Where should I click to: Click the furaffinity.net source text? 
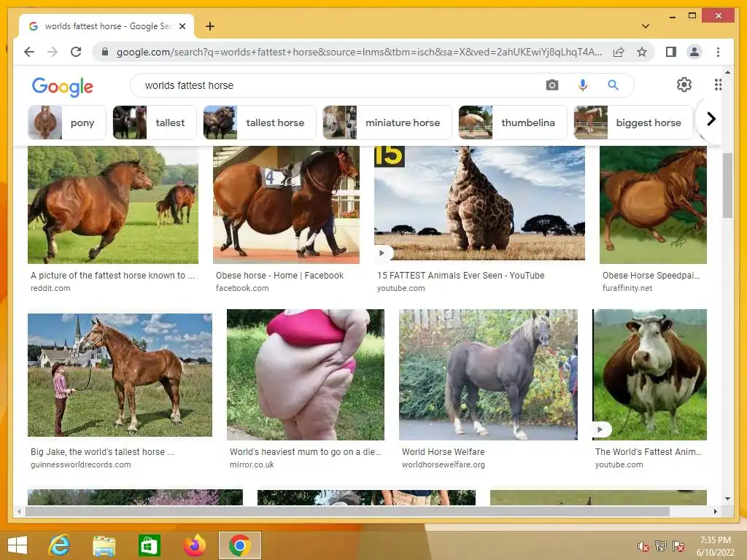click(x=627, y=288)
